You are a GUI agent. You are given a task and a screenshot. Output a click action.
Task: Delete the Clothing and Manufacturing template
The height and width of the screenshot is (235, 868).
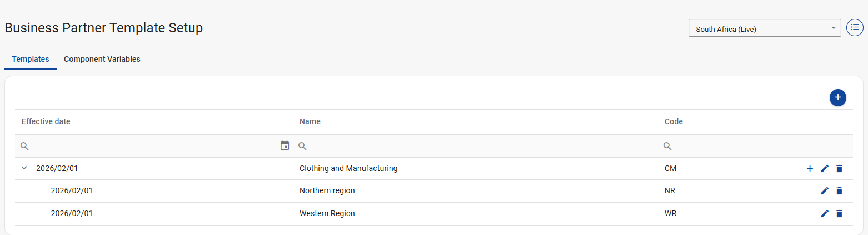pos(839,168)
